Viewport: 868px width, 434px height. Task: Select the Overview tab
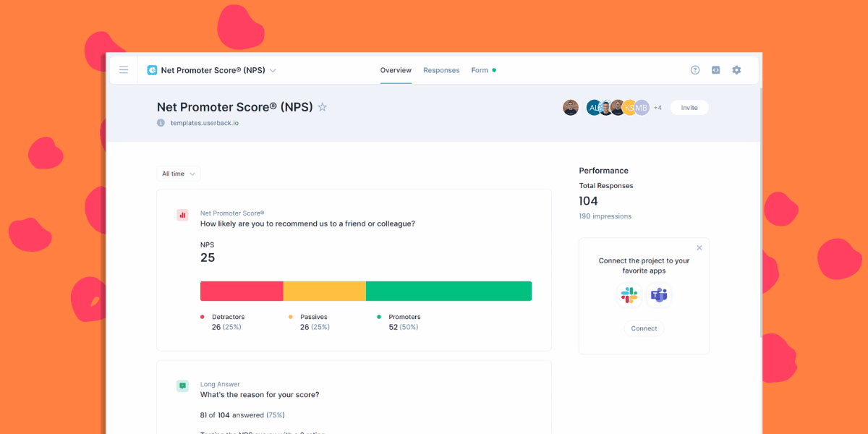(x=396, y=70)
